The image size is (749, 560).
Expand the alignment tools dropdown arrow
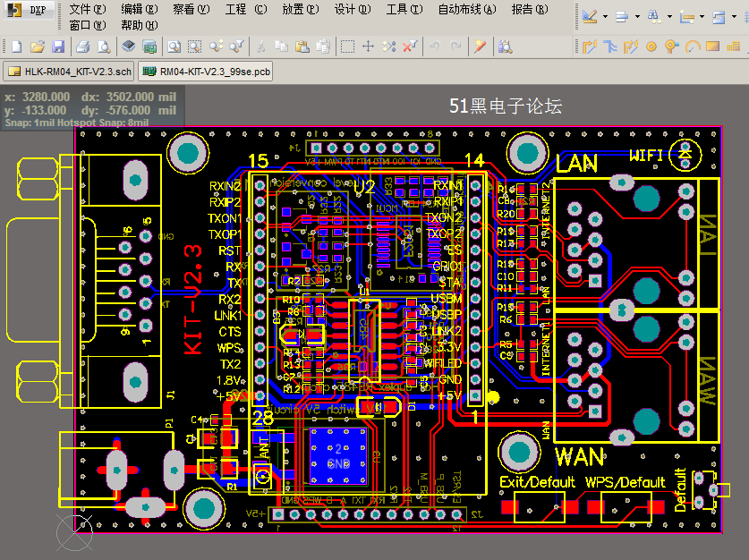(637, 17)
